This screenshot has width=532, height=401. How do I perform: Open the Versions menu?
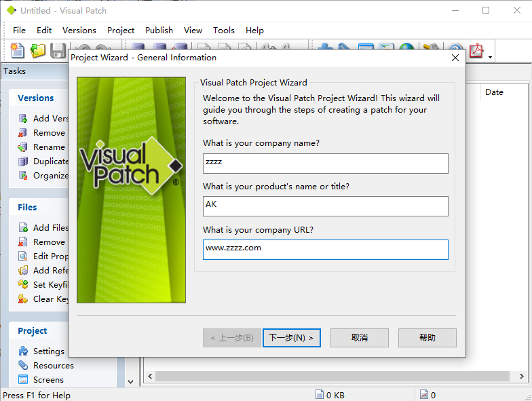[79, 31]
